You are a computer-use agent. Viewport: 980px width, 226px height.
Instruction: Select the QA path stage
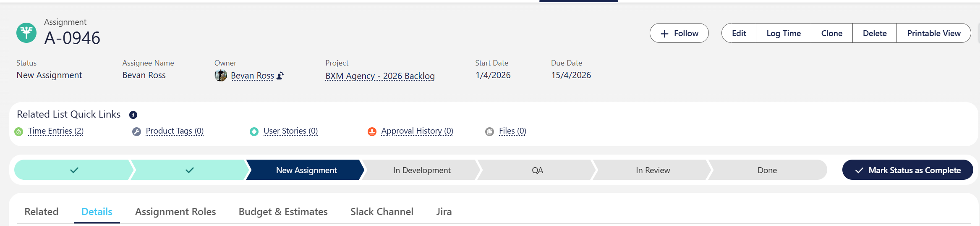[537, 170]
